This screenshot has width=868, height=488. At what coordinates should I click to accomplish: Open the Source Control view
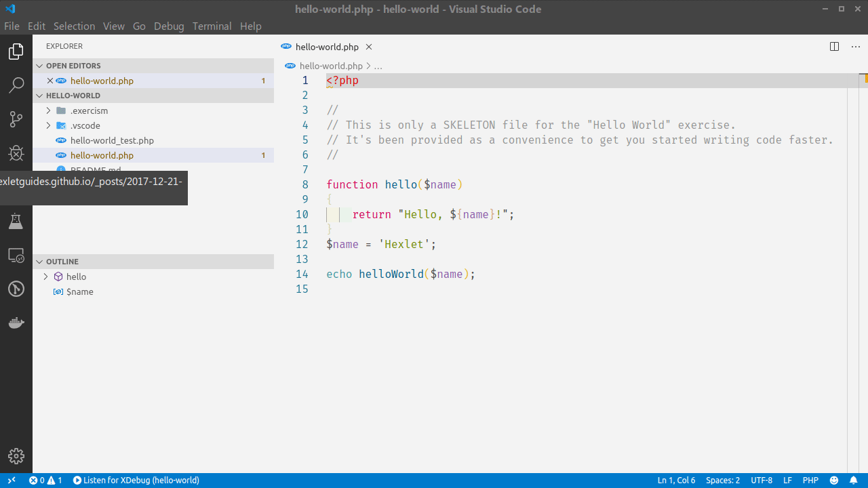16,119
